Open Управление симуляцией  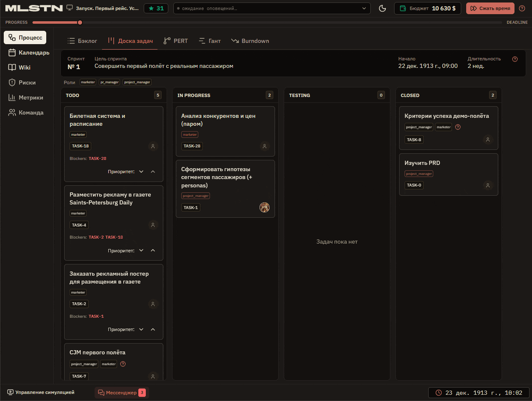pos(41,392)
